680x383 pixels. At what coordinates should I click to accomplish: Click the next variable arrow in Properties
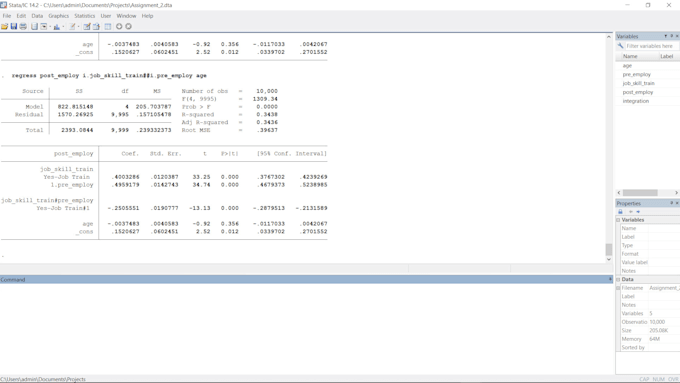[x=638, y=212]
